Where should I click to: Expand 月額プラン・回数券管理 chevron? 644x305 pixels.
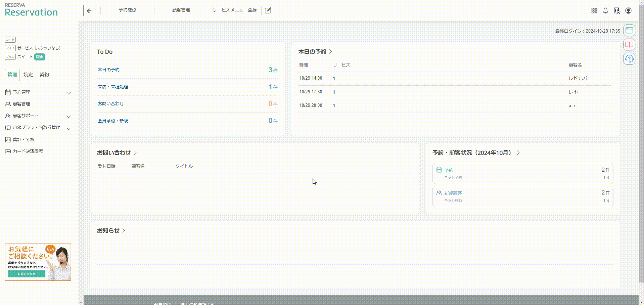pyautogui.click(x=68, y=129)
